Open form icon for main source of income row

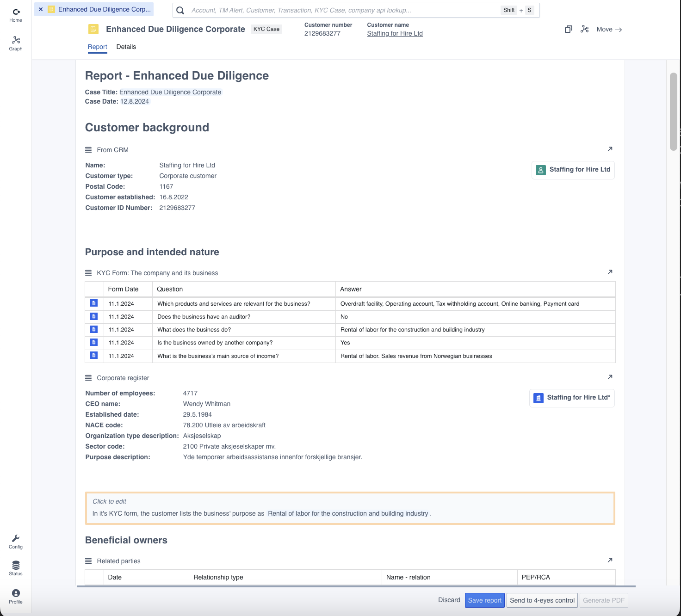pyautogui.click(x=94, y=356)
